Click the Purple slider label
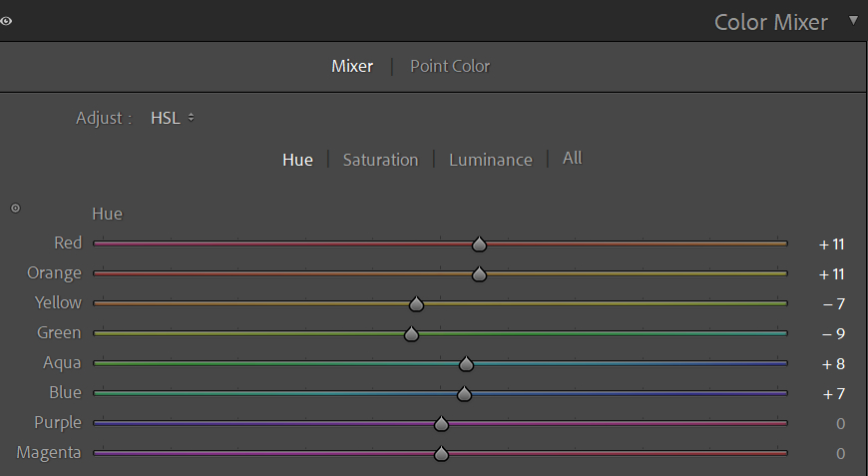 [58, 423]
